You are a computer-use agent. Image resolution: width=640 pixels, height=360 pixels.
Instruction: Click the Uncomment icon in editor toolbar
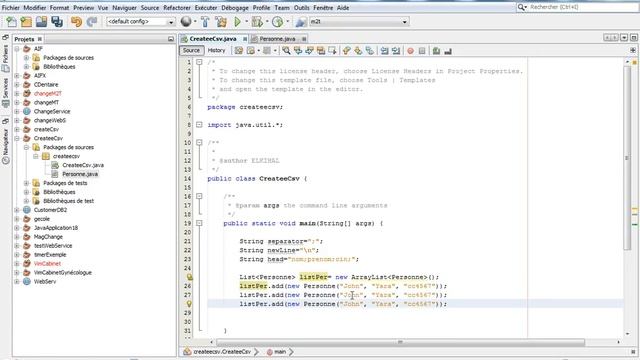tap(448, 51)
